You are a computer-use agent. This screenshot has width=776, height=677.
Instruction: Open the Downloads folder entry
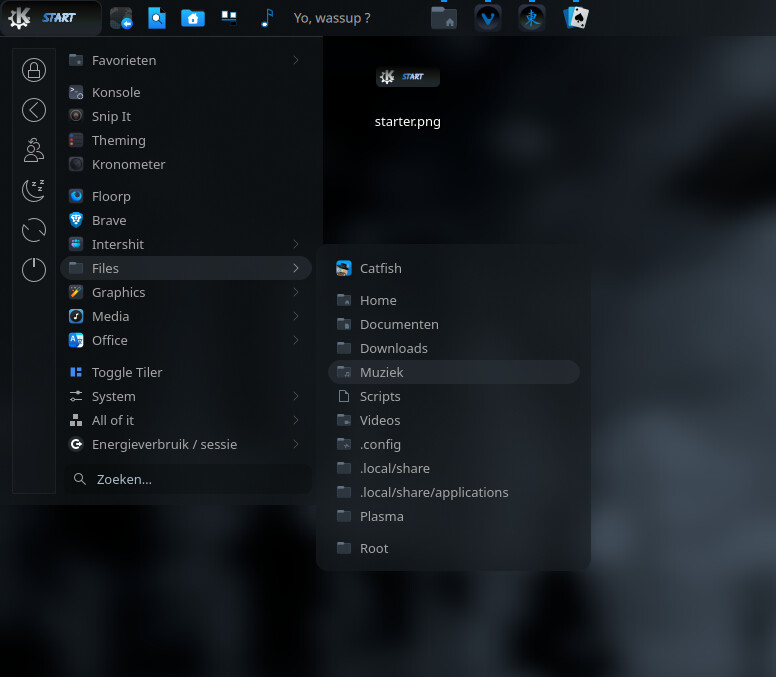393,348
